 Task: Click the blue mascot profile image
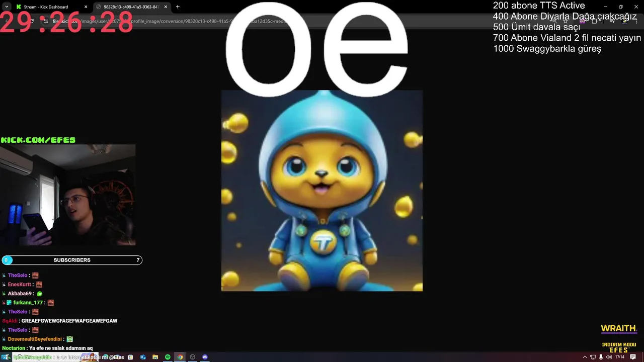coord(322,191)
